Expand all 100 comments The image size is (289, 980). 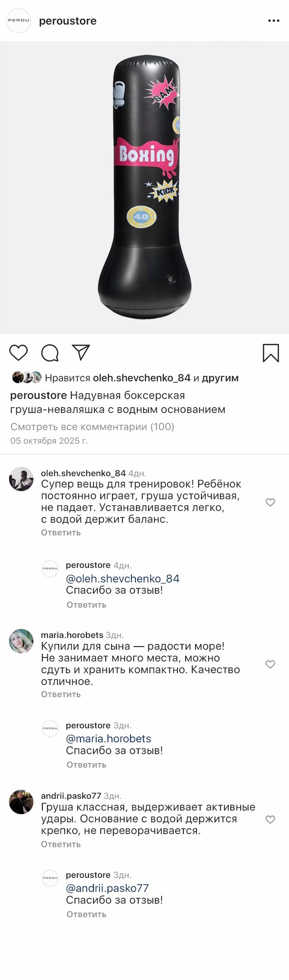point(92,427)
